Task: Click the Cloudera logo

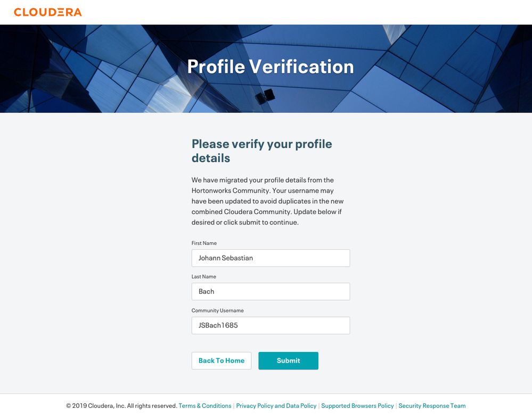Action: click(48, 12)
